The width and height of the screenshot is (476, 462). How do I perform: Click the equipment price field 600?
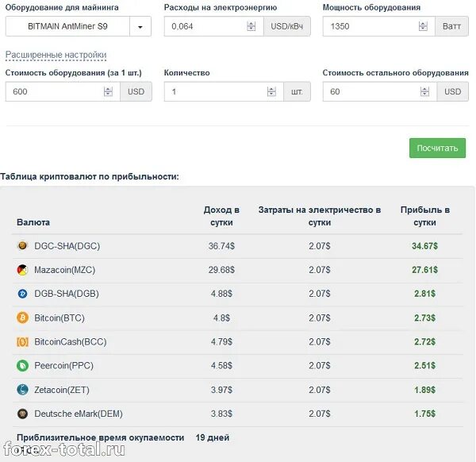pyautogui.click(x=63, y=91)
